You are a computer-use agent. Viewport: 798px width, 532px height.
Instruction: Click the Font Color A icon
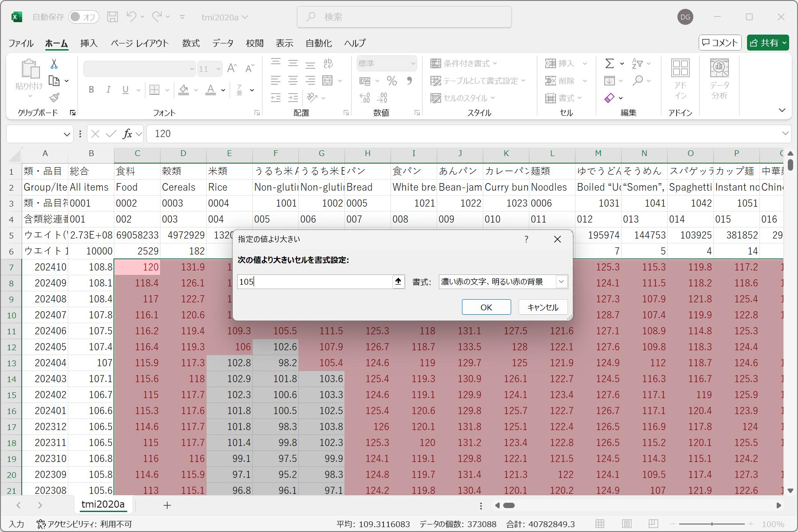[x=211, y=90]
